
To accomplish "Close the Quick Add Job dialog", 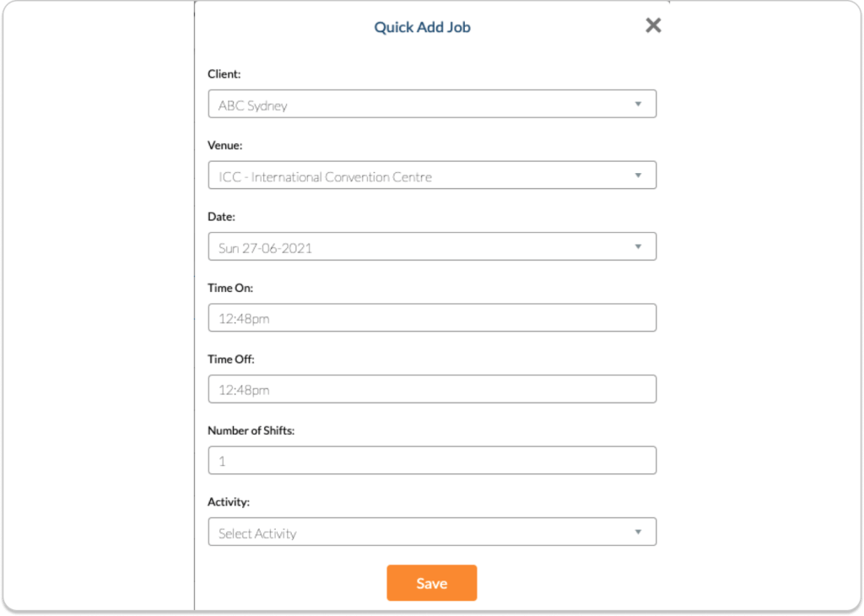I will pos(653,25).
